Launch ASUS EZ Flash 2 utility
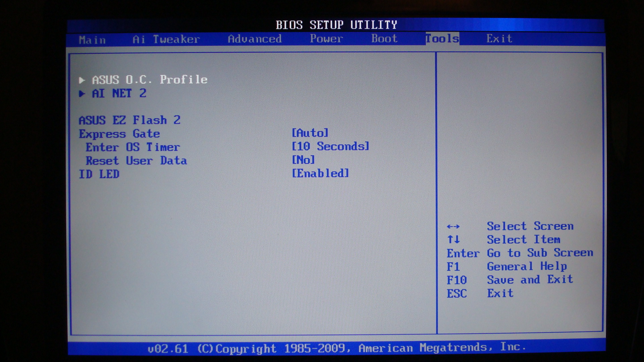 129,120
